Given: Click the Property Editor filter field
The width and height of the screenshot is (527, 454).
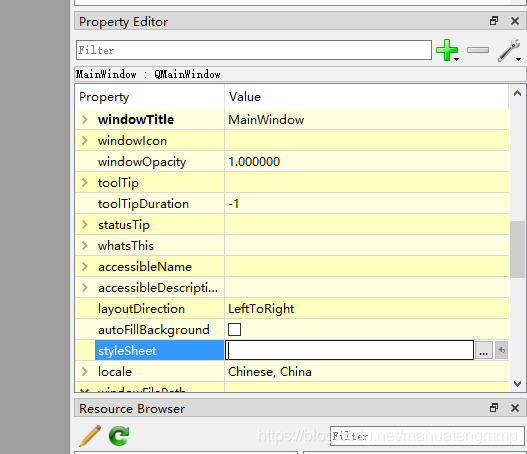Looking at the screenshot, I should (x=254, y=50).
